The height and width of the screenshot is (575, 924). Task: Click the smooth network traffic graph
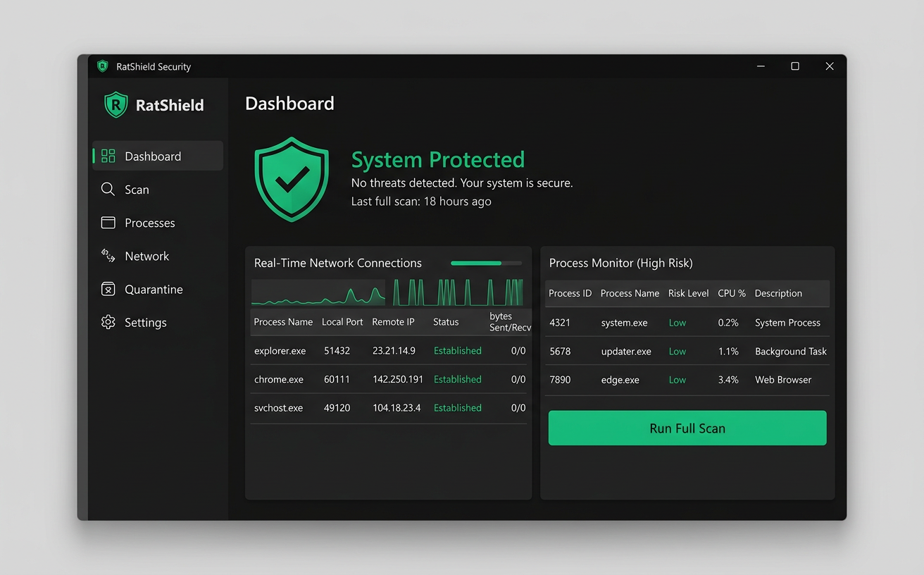point(318,292)
